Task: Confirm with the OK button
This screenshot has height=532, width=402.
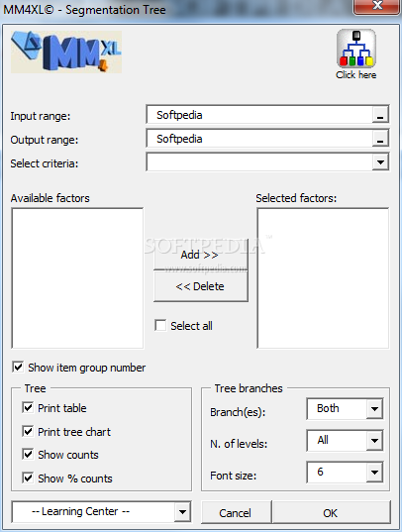Action: [x=332, y=512]
